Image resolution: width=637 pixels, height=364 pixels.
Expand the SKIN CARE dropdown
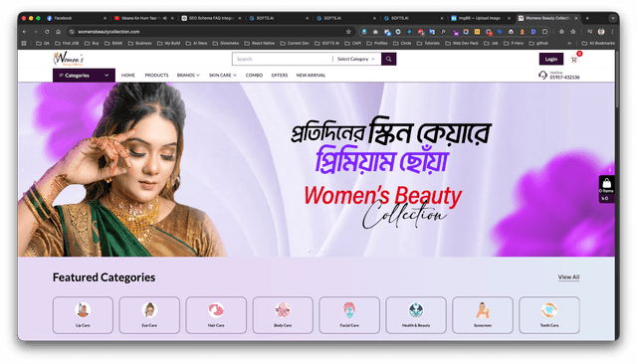point(223,76)
